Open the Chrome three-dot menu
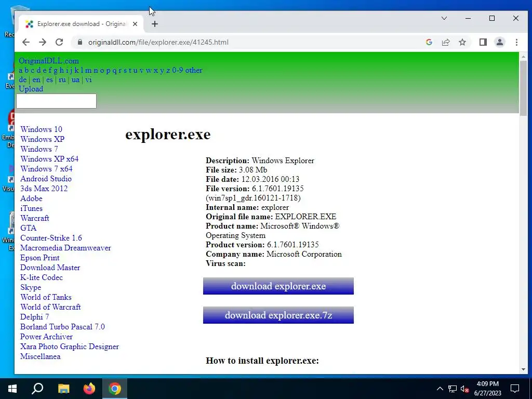 click(516, 42)
